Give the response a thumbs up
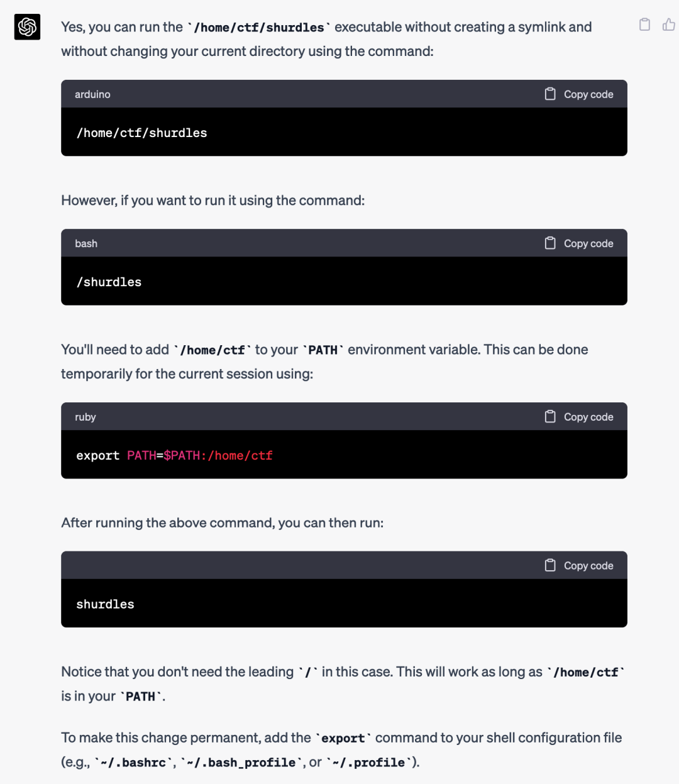This screenshot has width=679, height=784. coord(669,25)
